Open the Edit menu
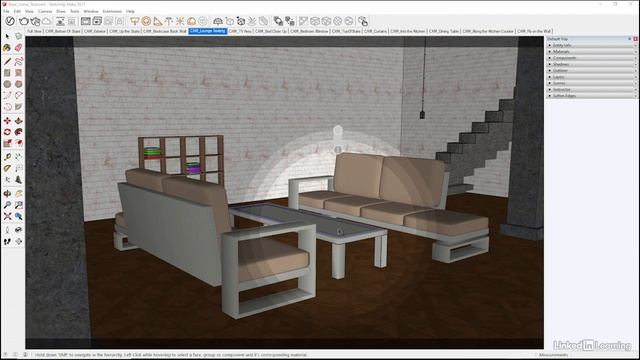 coord(17,11)
